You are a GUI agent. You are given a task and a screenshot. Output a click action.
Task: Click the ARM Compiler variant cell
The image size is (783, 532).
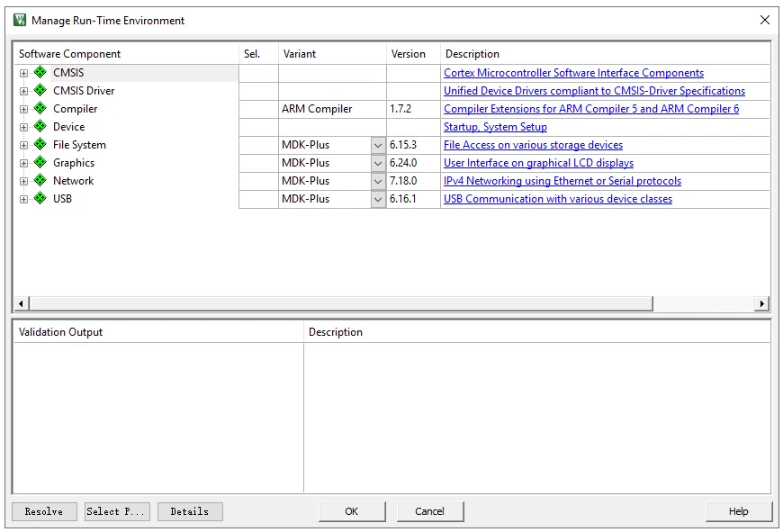click(x=332, y=109)
